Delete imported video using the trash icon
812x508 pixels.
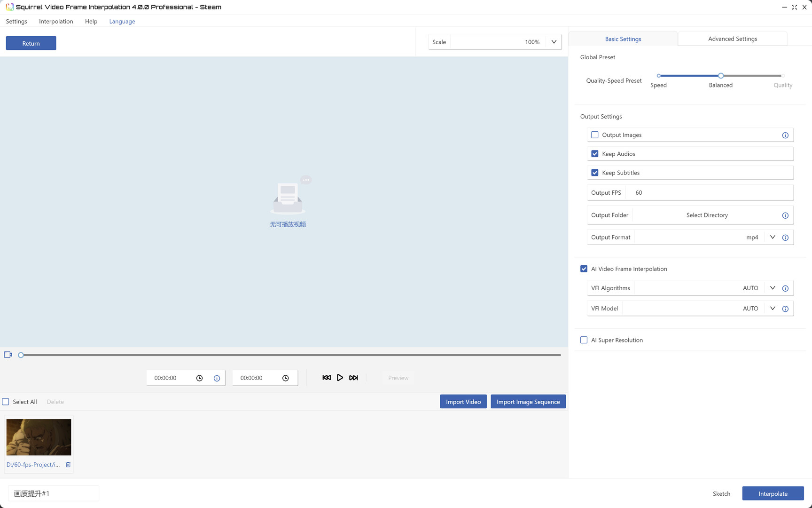[x=68, y=465]
